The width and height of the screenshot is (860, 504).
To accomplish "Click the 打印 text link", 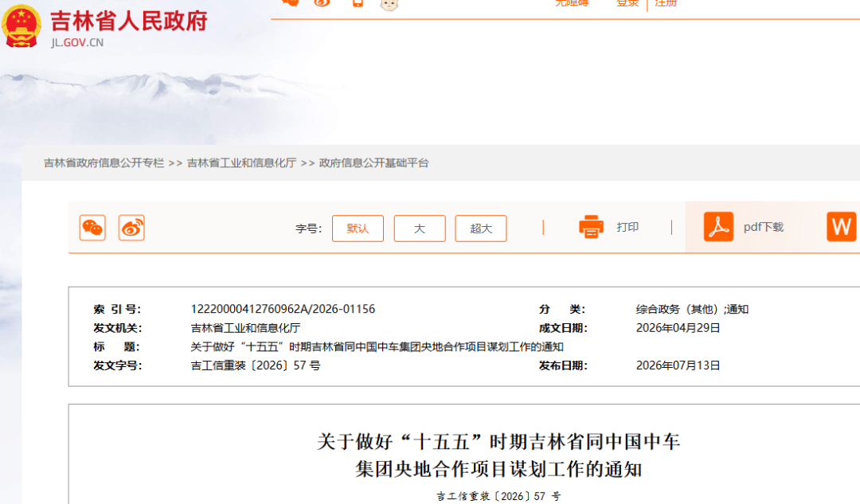I will coord(627,227).
